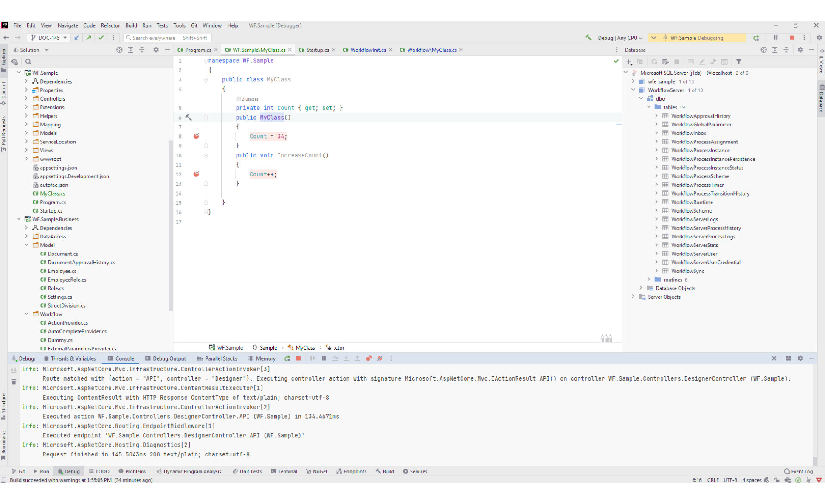Open the NuGet tool window
Image resolution: width=825 pixels, height=504 pixels.
pyautogui.click(x=317, y=471)
